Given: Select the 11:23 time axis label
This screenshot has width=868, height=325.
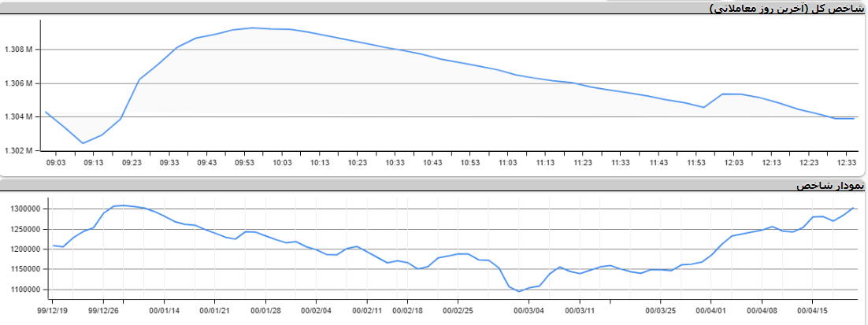Looking at the screenshot, I should click(583, 162).
